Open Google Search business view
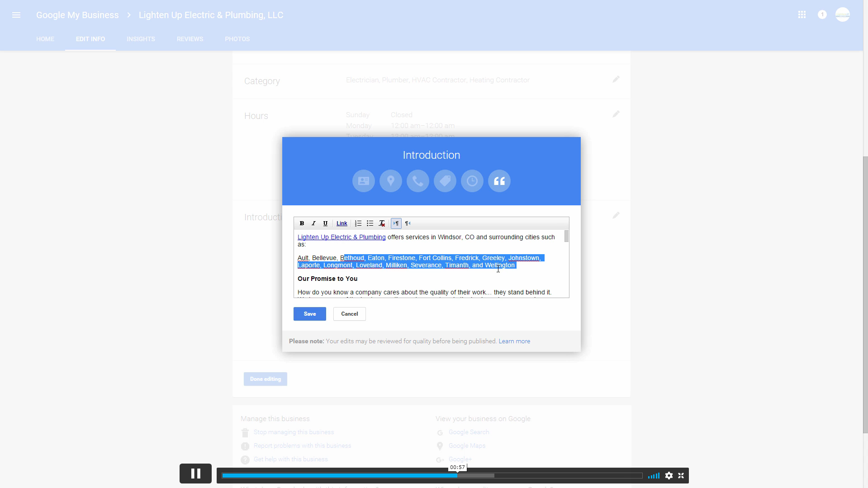The image size is (868, 488). coord(469,432)
